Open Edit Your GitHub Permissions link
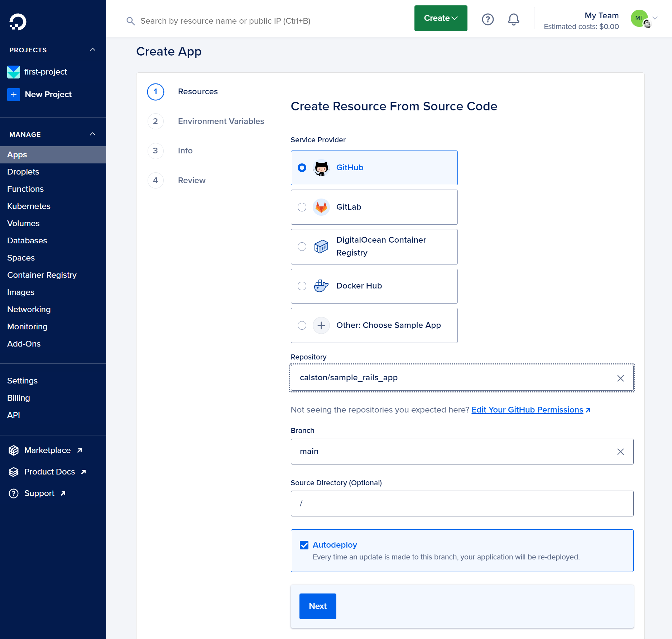The height and width of the screenshot is (639, 672). pyautogui.click(x=527, y=410)
